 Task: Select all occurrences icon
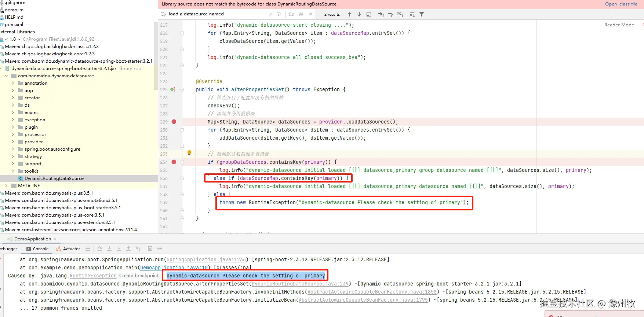point(400,15)
